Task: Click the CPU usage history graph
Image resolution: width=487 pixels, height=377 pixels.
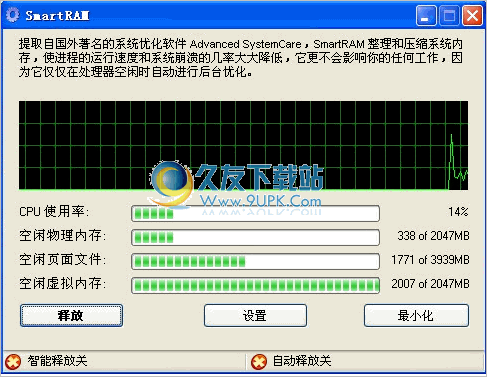Action: click(x=243, y=145)
